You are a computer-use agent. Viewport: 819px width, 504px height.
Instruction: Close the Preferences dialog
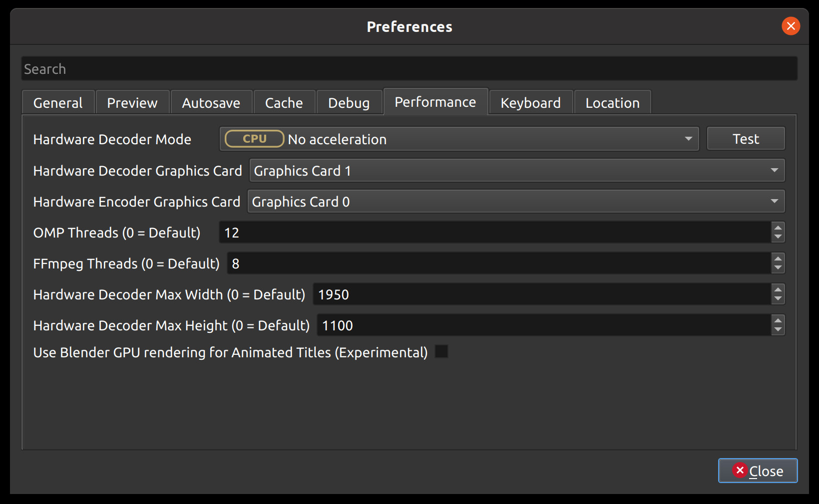[x=758, y=471]
